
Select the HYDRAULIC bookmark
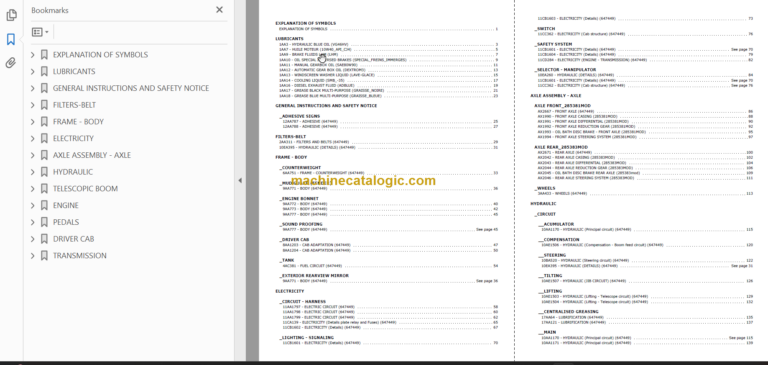(72, 172)
